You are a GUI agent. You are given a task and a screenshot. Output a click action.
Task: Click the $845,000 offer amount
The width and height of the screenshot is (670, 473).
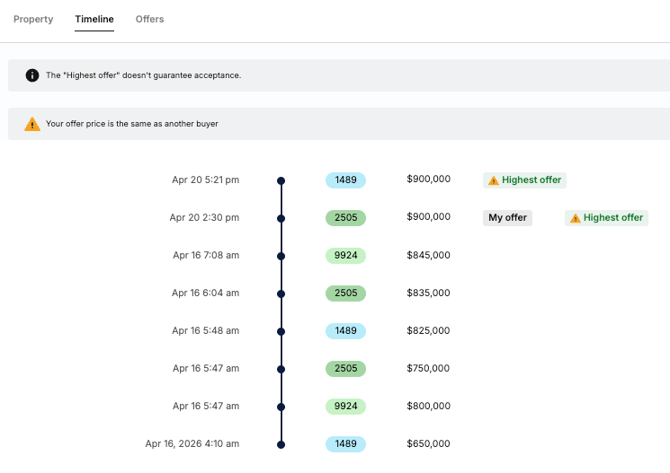tap(428, 255)
